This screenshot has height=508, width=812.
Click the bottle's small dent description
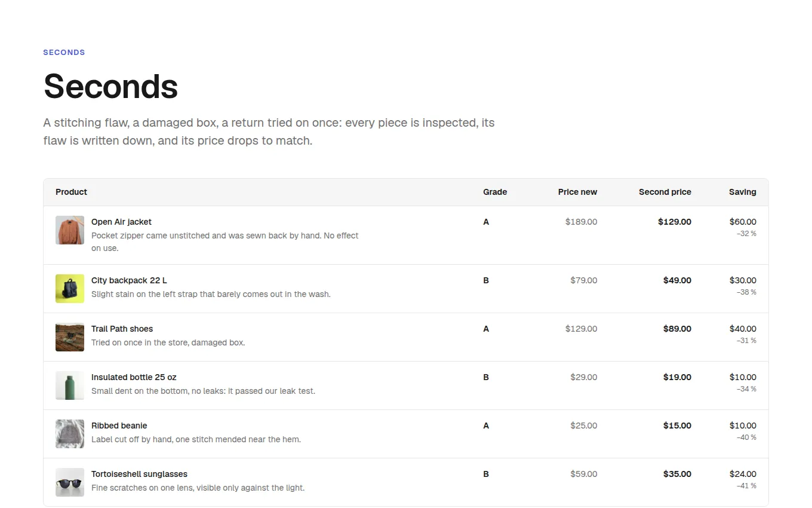203,391
